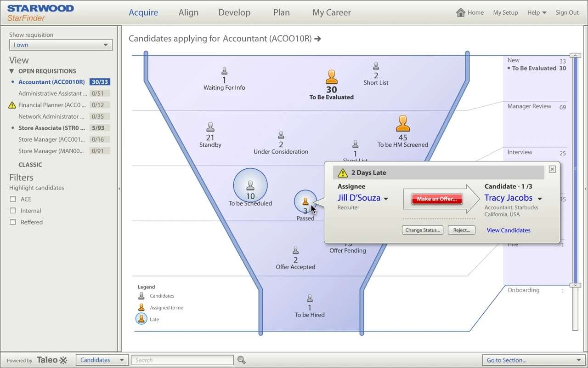588x368 pixels.
Task: Open the Align tab
Action: pos(188,13)
